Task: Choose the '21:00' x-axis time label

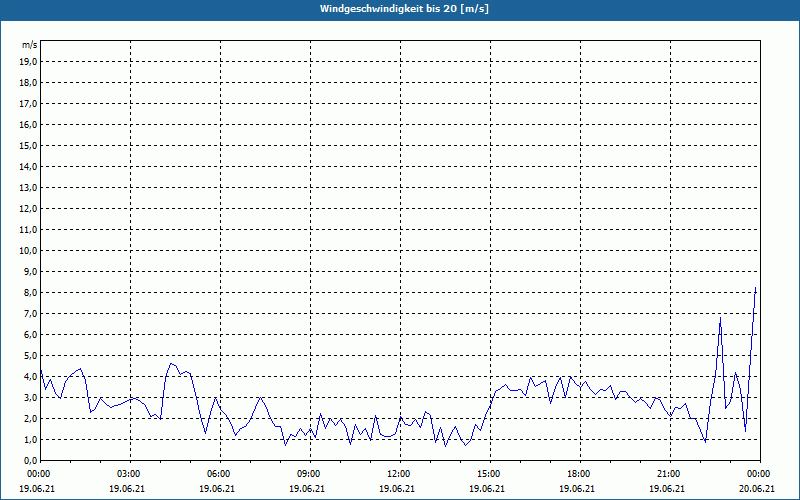Action: [669, 474]
